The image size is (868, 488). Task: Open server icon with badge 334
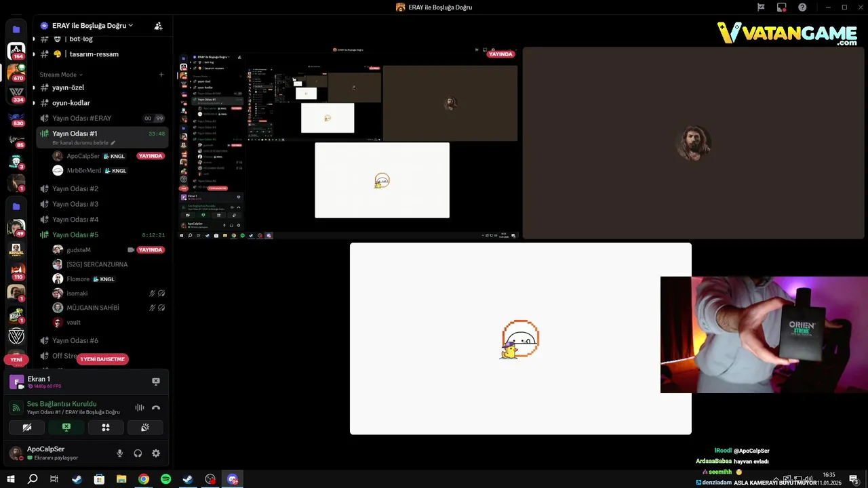coord(16,94)
